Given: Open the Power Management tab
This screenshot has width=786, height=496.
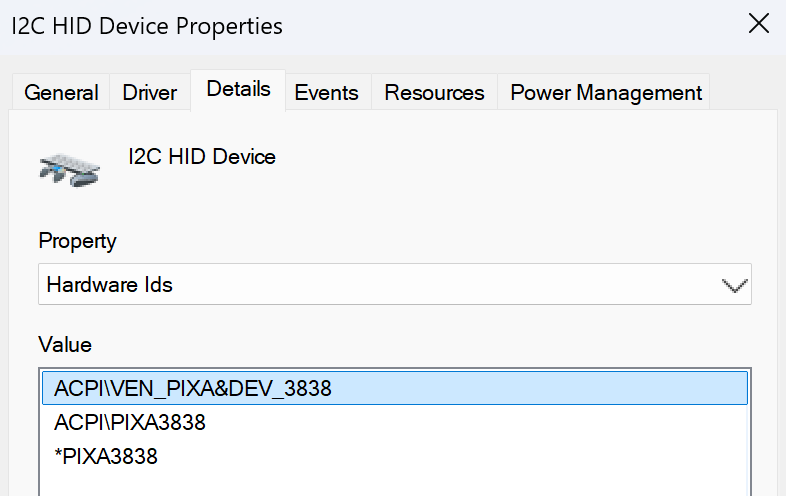Looking at the screenshot, I should pos(606,93).
